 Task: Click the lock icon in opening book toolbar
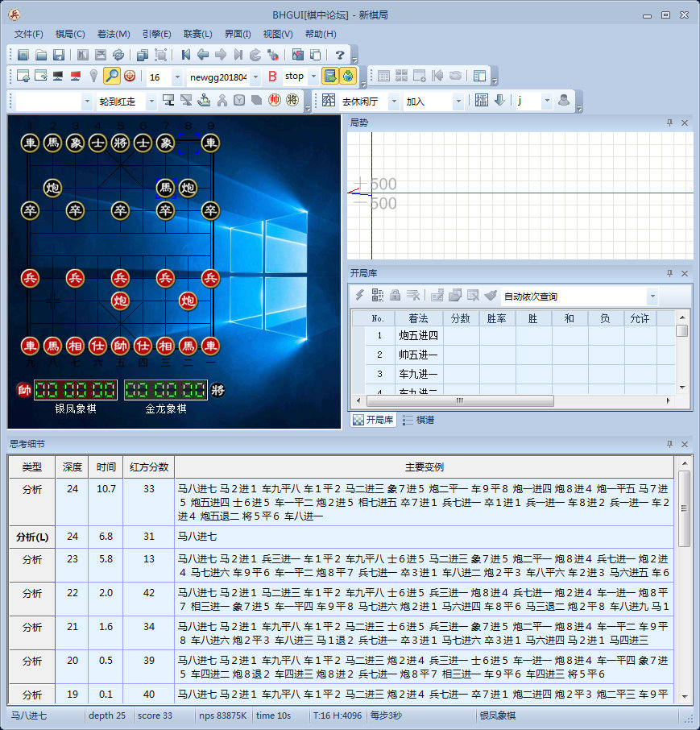click(396, 295)
